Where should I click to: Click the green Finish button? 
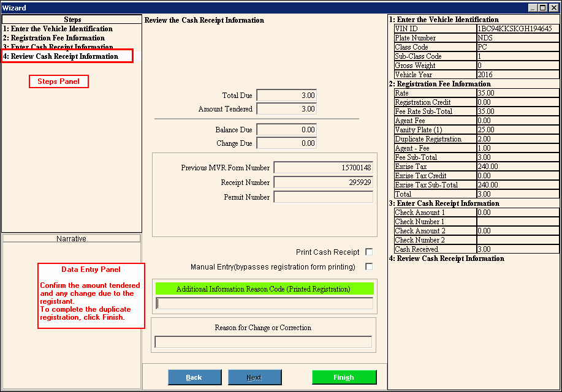pos(344,377)
